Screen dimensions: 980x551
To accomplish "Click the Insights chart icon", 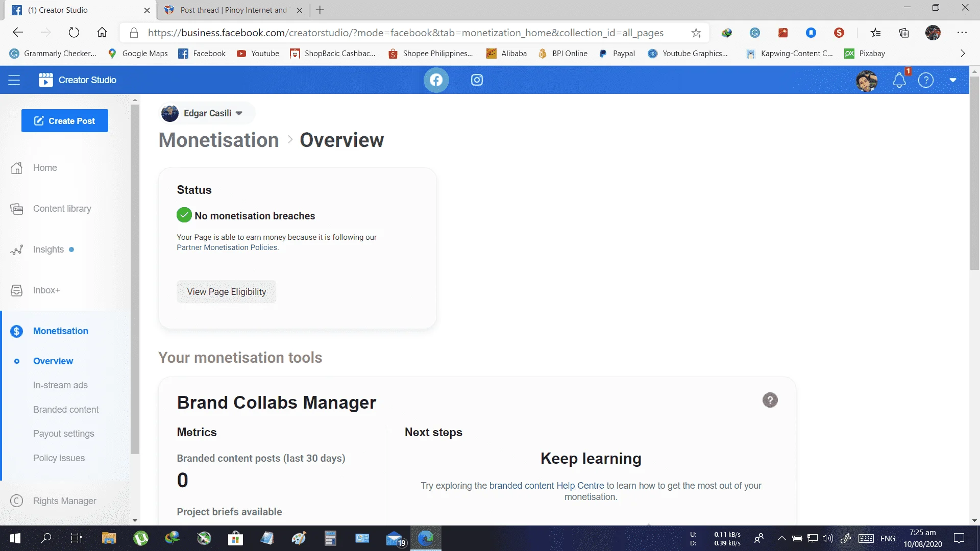I will click(x=17, y=249).
